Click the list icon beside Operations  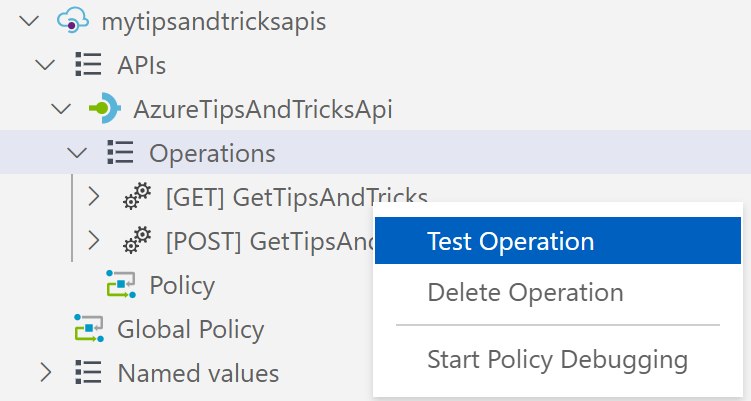pos(120,152)
